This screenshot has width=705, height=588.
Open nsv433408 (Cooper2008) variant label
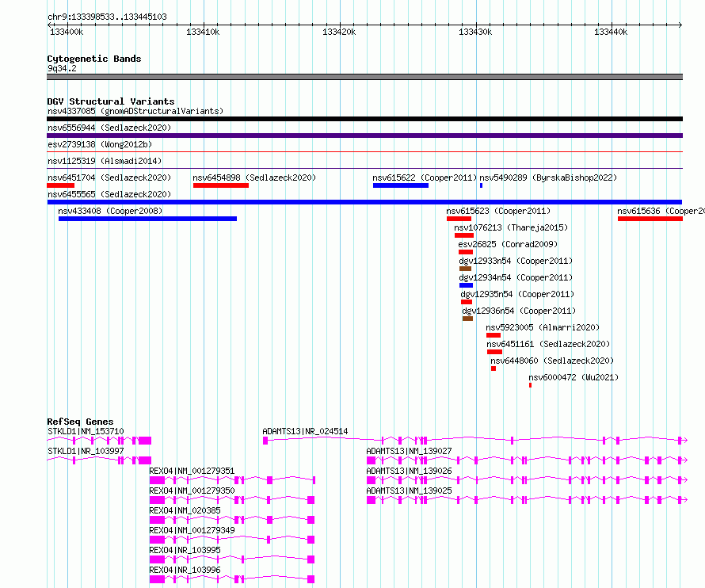pos(110,211)
